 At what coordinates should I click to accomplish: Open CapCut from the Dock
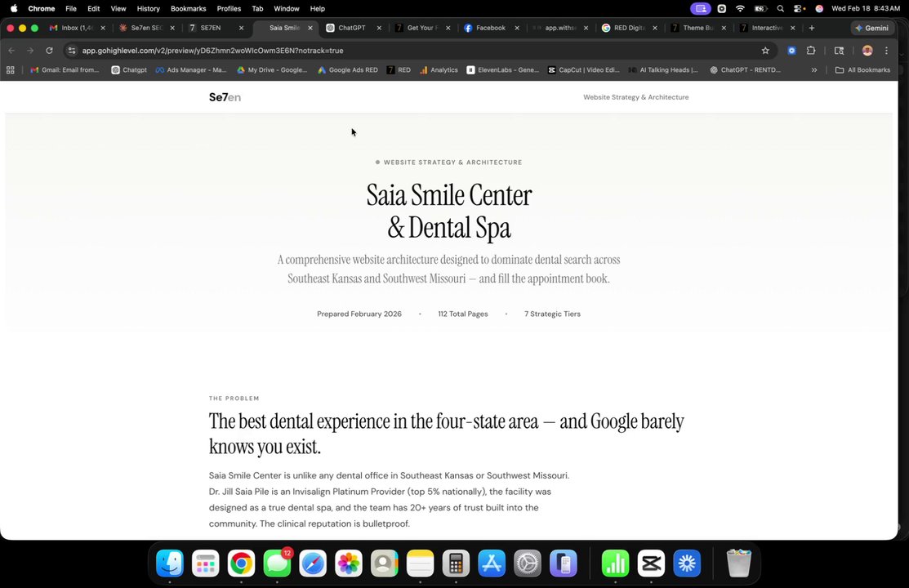click(x=652, y=563)
